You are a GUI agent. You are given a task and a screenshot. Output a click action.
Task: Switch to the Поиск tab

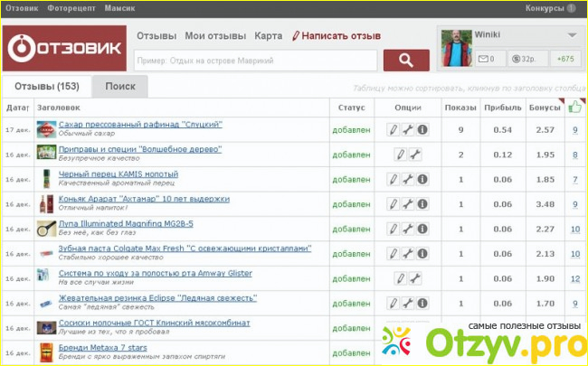point(120,87)
